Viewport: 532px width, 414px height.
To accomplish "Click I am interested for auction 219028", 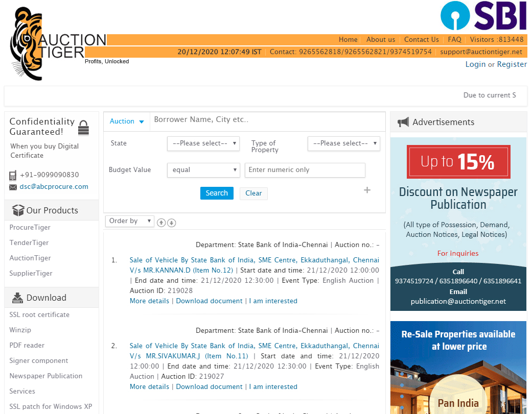I will pos(273,301).
